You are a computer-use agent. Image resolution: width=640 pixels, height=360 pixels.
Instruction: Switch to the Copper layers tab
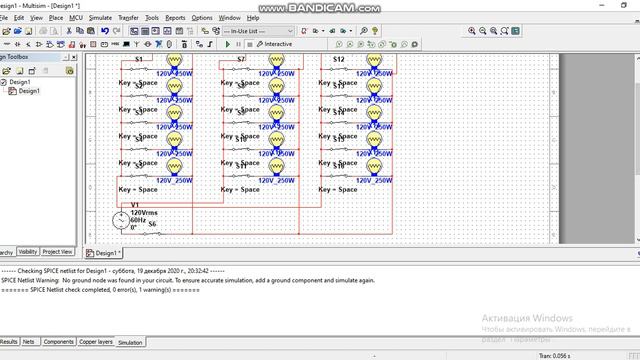tap(96, 342)
